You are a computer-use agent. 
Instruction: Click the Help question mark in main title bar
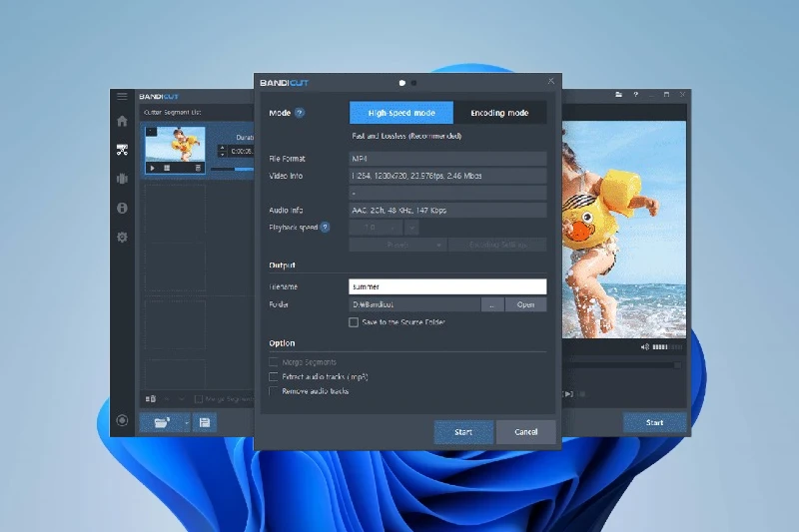635,95
